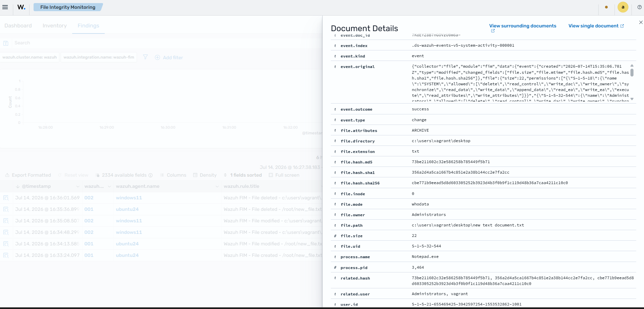Open the wazuh... agent id column chevron
This screenshot has height=309, width=644.
click(109, 186)
